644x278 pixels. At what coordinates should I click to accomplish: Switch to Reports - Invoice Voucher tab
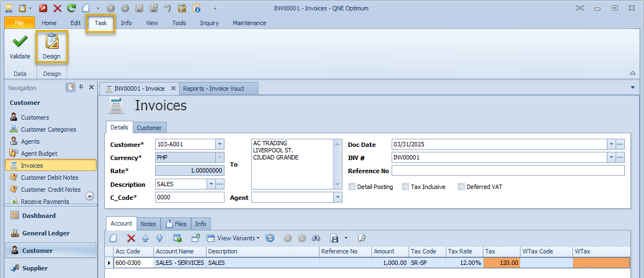coord(218,88)
